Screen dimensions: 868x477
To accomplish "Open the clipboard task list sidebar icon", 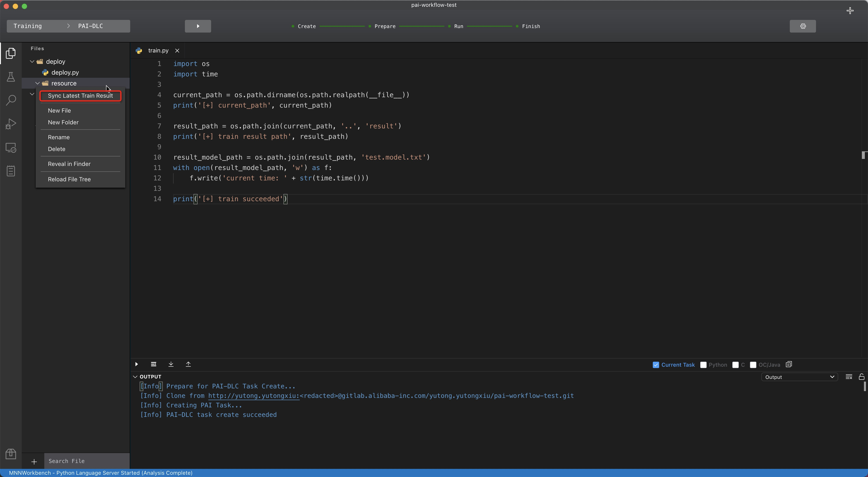I will (x=11, y=171).
